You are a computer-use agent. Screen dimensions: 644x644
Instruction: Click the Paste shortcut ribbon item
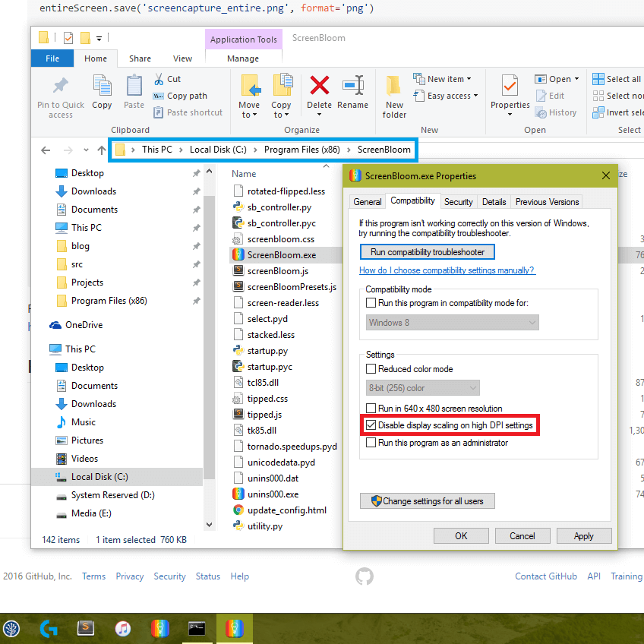[188, 112]
